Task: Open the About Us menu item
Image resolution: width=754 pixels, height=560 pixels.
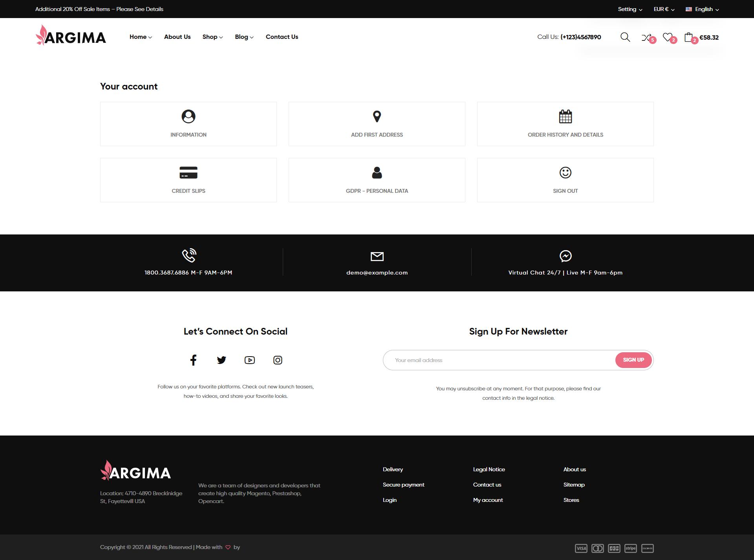Action: (177, 37)
